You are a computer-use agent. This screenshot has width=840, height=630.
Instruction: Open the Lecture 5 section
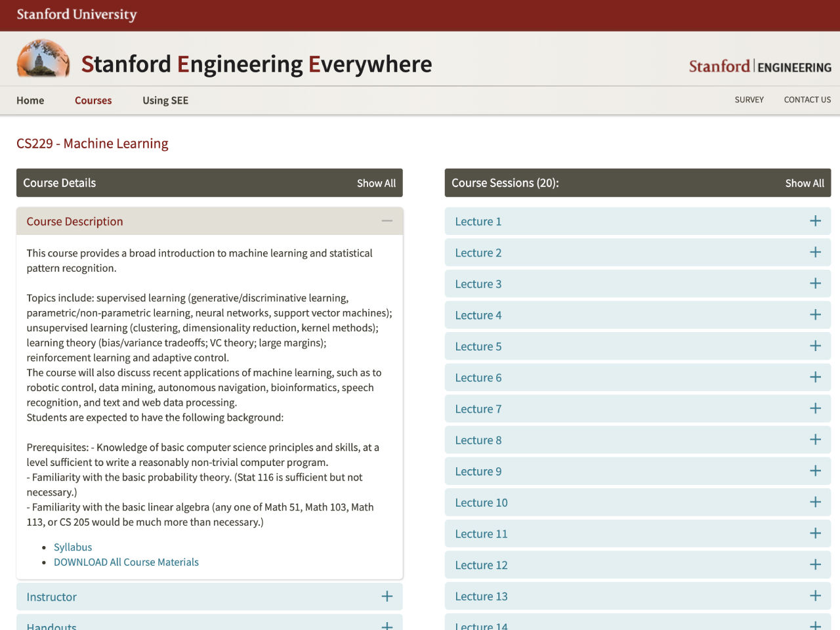pos(638,346)
